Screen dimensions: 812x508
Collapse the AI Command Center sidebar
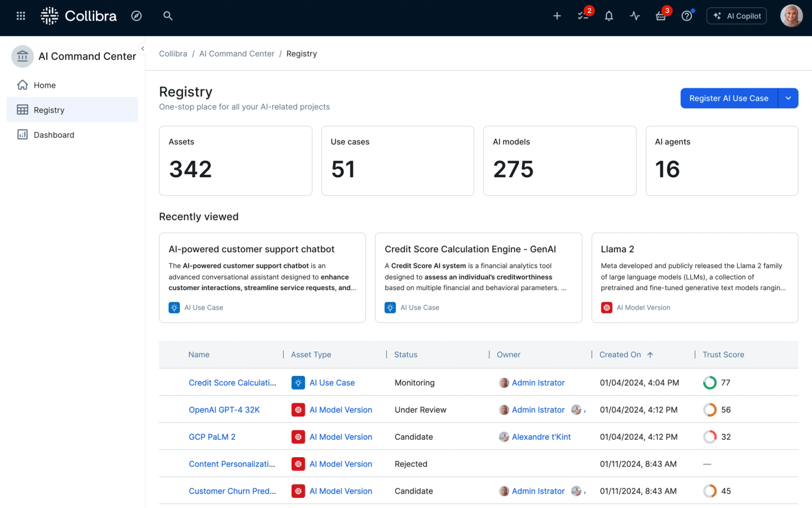[x=143, y=49]
